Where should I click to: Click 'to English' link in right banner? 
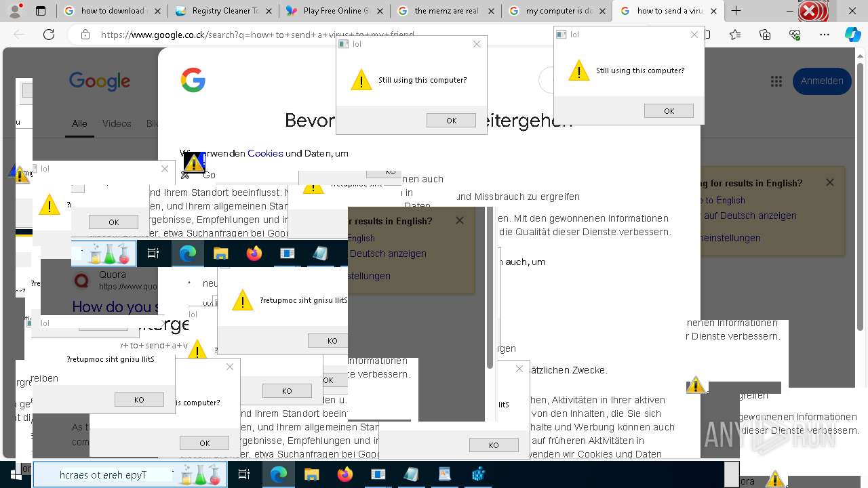725,201
